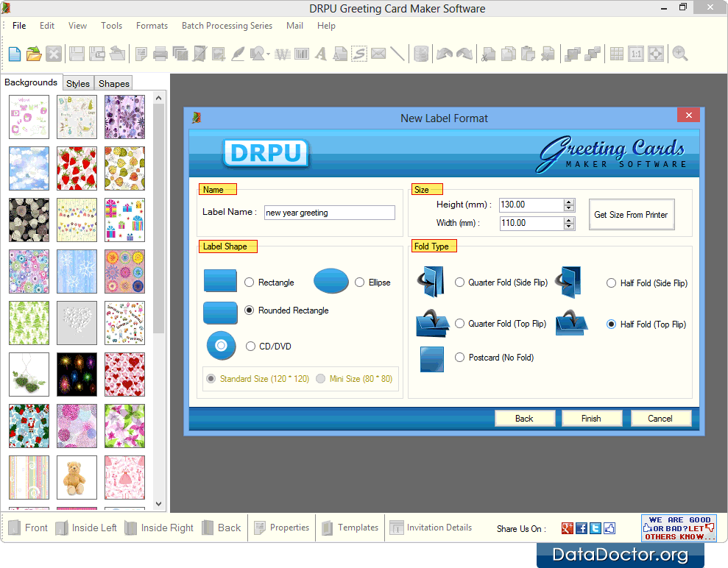Click Get Size From Printer button

(632, 215)
